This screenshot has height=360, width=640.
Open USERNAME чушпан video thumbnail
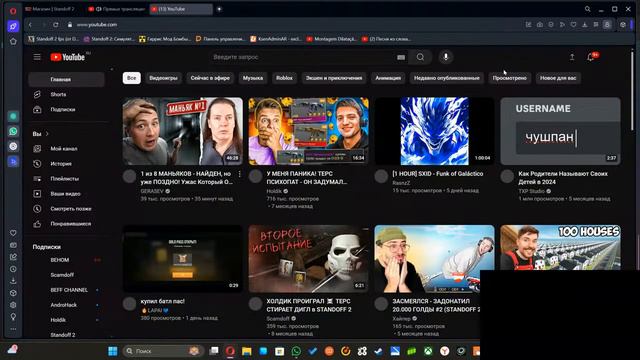[x=560, y=131]
